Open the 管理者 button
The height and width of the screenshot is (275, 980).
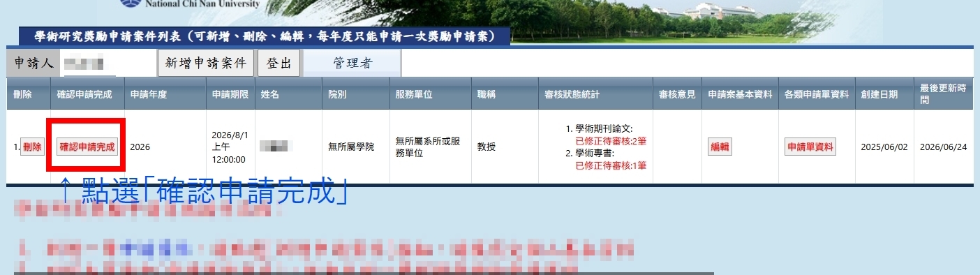tap(352, 63)
